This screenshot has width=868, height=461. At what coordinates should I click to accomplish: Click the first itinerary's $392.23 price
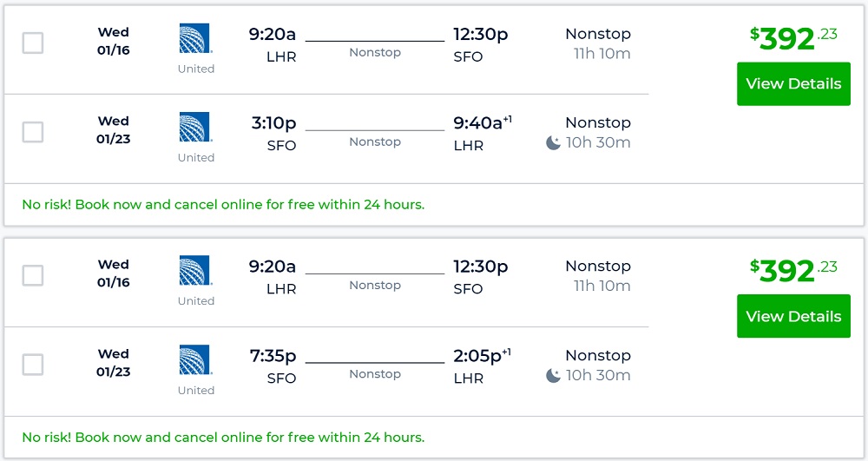793,38
